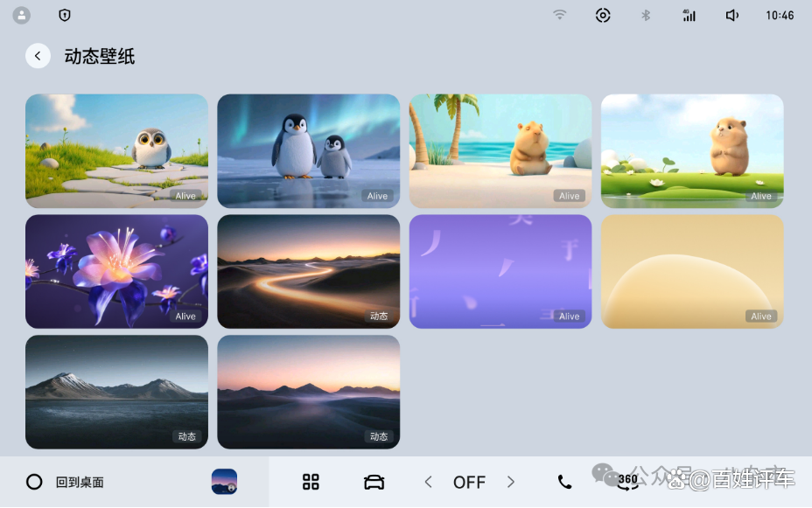Tap the OFF climate status
812x508 pixels.
[469, 482]
